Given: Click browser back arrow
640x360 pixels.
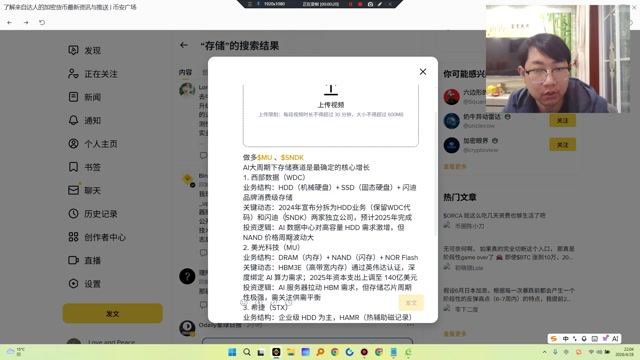Looking at the screenshot, I should 9,22.
